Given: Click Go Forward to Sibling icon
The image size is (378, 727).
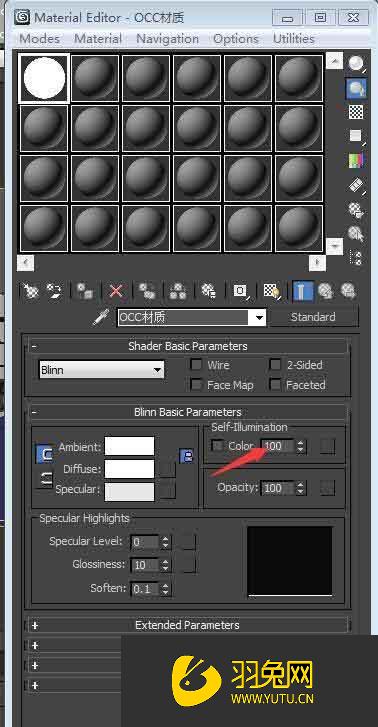Looking at the screenshot, I should [x=348, y=291].
